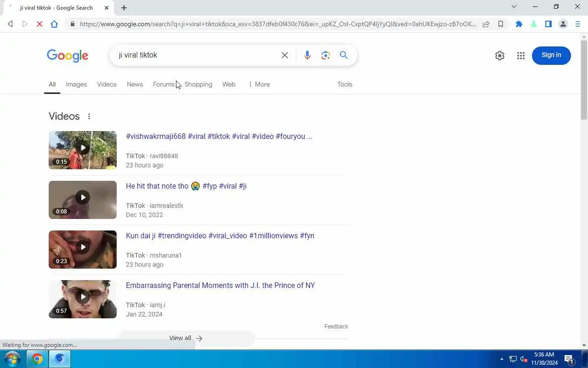Click the green extension icon in toolbar
588x368 pixels.
534,24
